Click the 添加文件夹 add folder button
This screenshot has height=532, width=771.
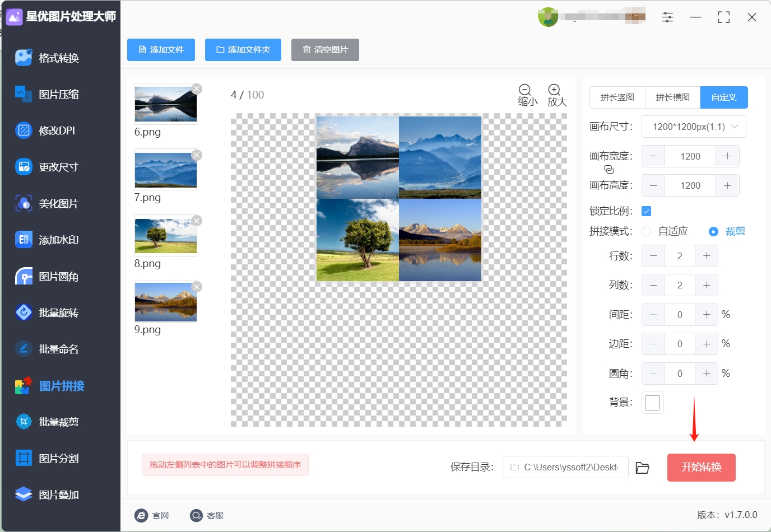coord(243,50)
